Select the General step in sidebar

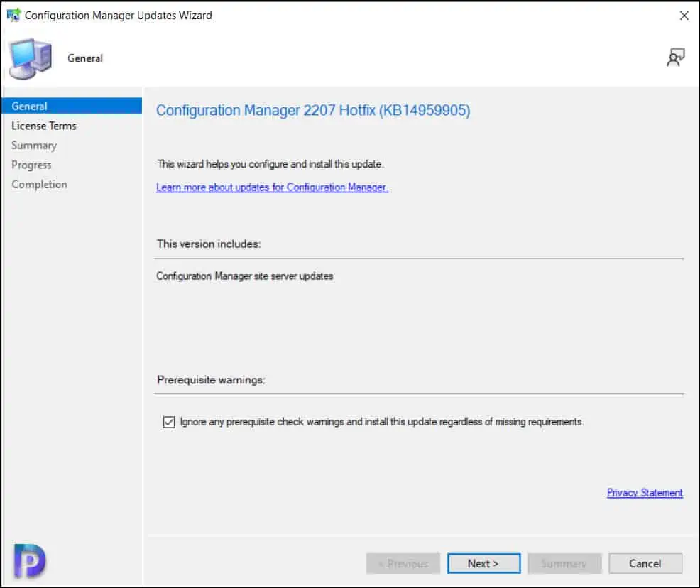[x=72, y=107]
